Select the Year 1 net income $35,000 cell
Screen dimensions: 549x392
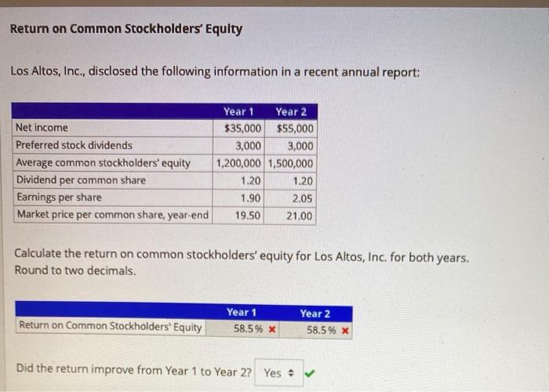pos(239,129)
